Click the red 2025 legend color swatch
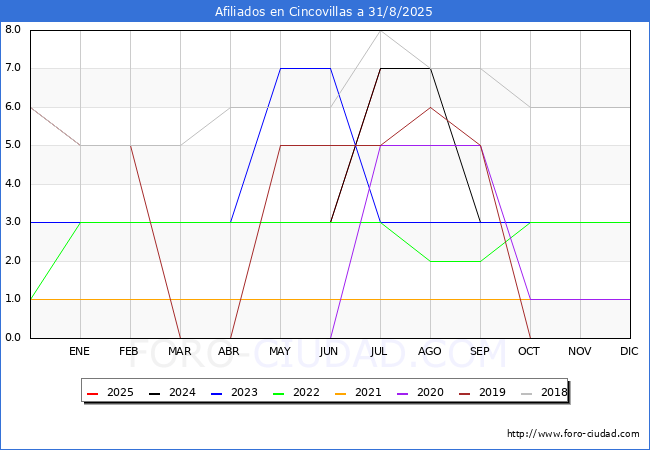This screenshot has width=650, height=450. pos(92,393)
